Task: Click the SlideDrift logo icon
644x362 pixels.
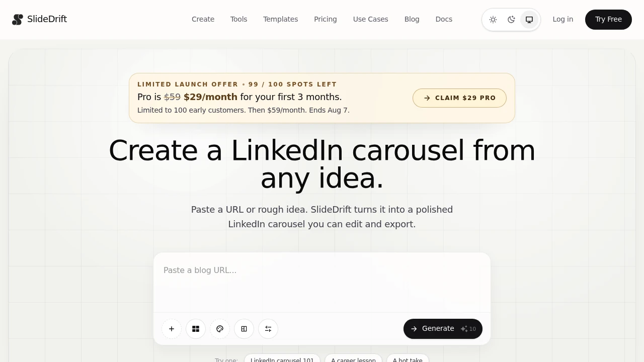Action: coord(18,20)
